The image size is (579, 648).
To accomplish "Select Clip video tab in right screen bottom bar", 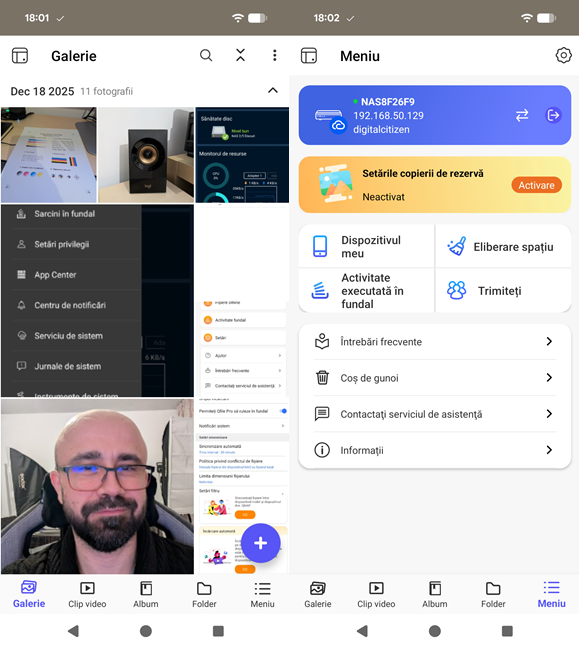I will pos(376,594).
